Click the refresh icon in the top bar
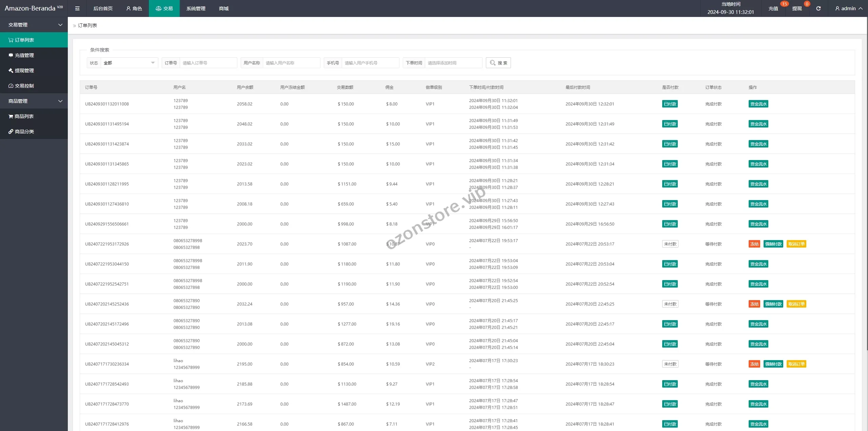 (818, 8)
